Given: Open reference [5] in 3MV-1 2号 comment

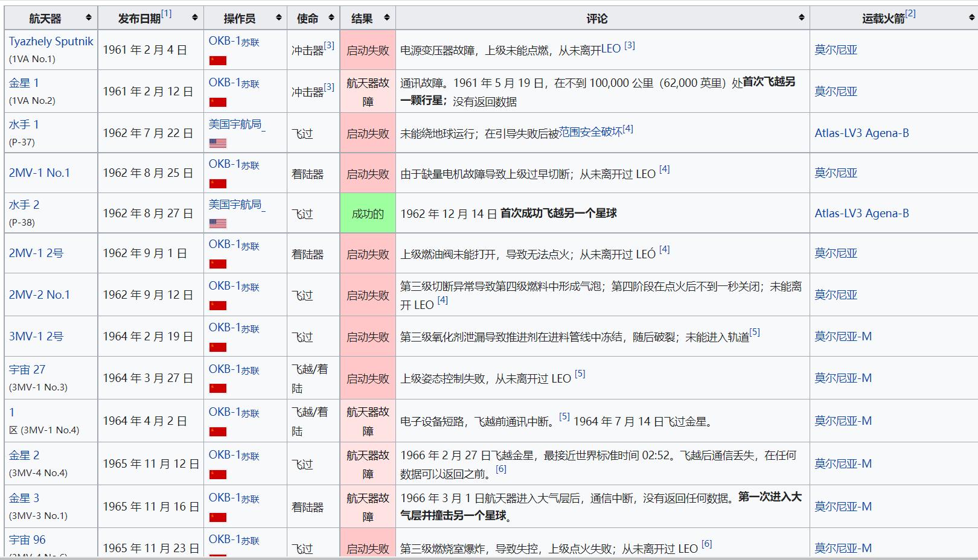Looking at the screenshot, I should (755, 332).
